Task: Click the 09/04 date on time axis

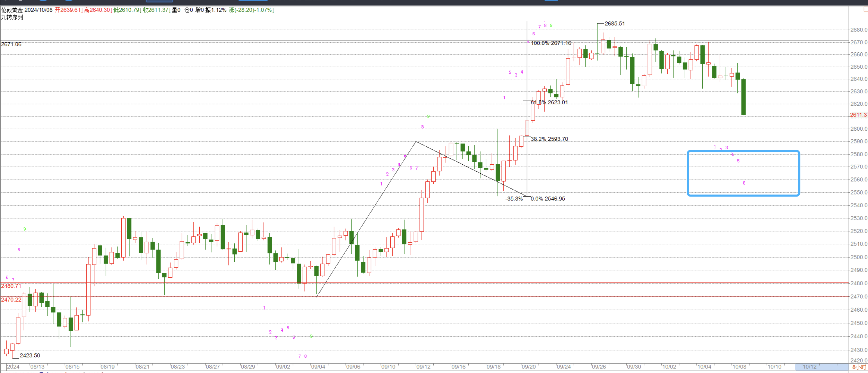Action: click(x=318, y=367)
